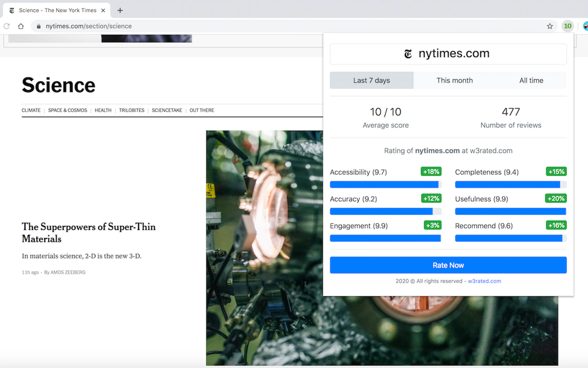588x368 pixels.
Task: View site security via the lock icon
Action: click(39, 26)
